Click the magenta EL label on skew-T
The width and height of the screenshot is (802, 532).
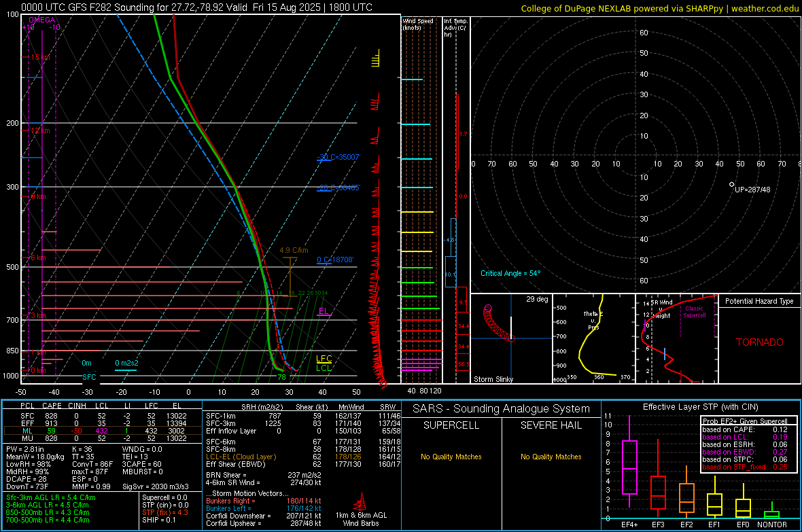coord(324,311)
